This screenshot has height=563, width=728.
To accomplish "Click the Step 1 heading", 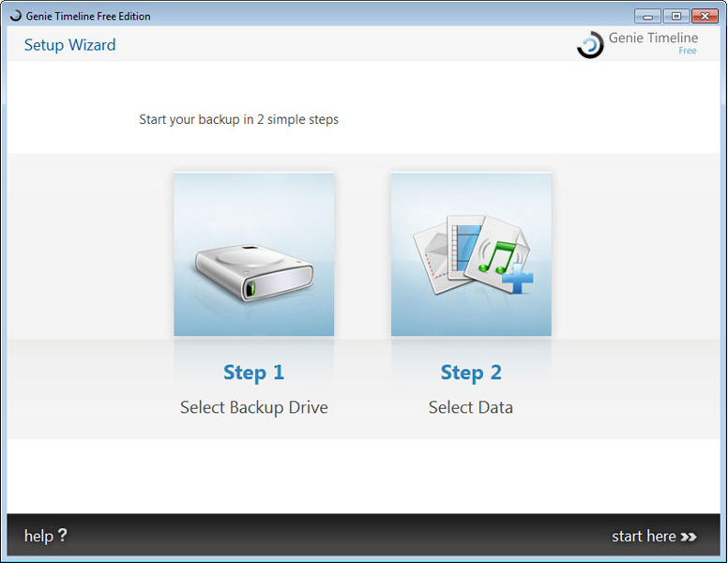I will click(253, 373).
